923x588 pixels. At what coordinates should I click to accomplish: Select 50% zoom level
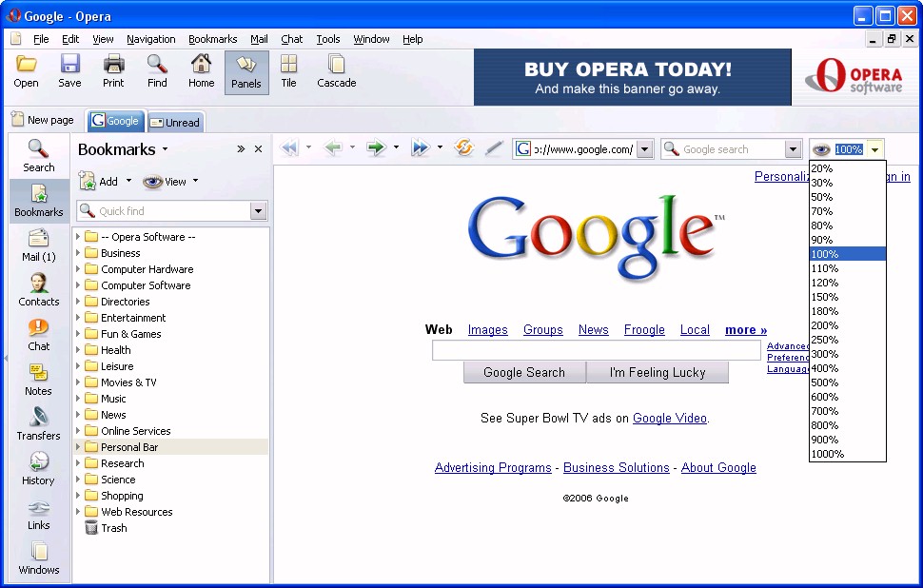point(847,197)
